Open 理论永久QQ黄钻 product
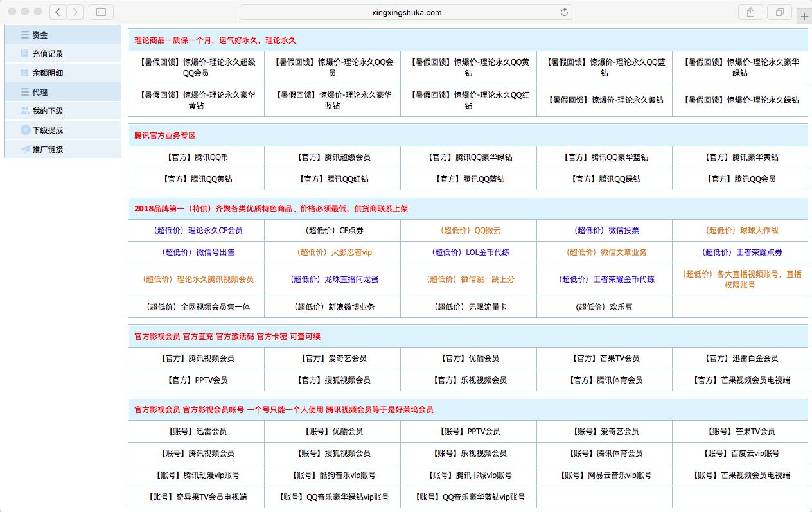The height and width of the screenshot is (512, 812). (x=468, y=67)
